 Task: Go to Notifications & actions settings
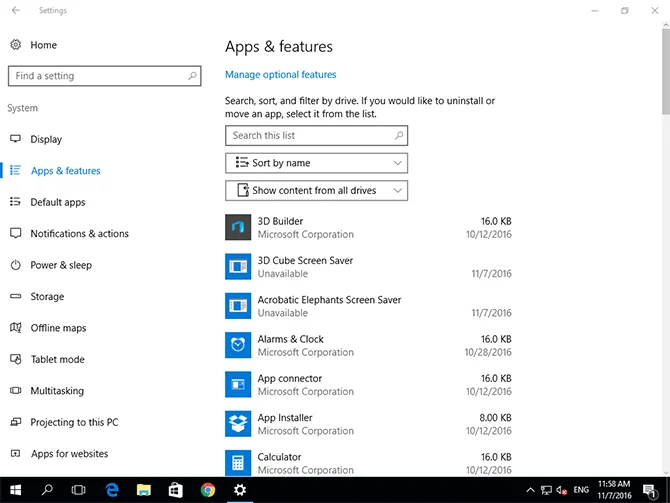(79, 233)
